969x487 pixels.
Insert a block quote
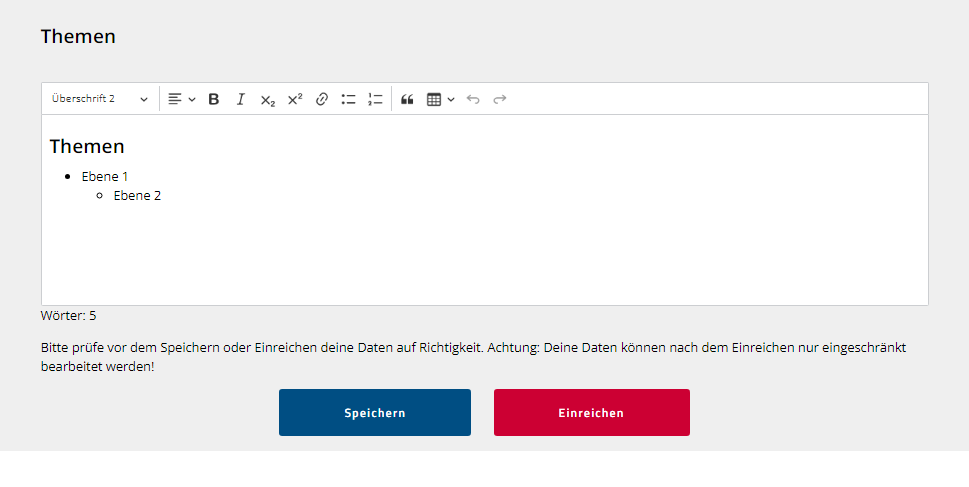click(407, 99)
